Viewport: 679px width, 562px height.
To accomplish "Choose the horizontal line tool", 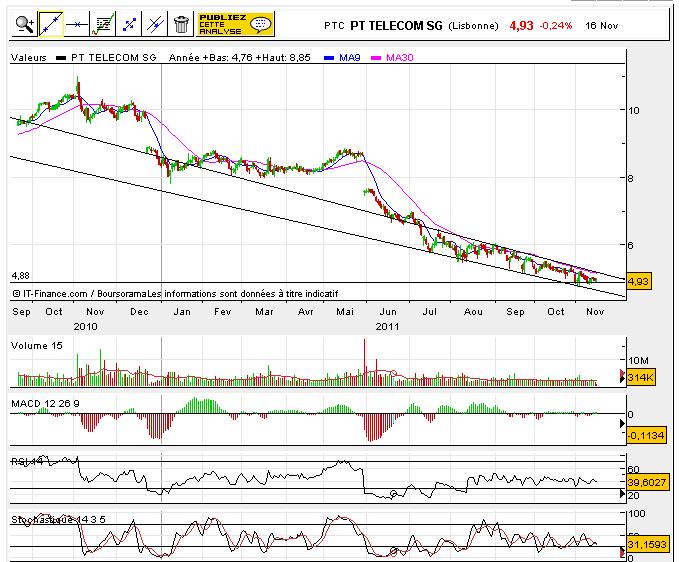I will [77, 24].
